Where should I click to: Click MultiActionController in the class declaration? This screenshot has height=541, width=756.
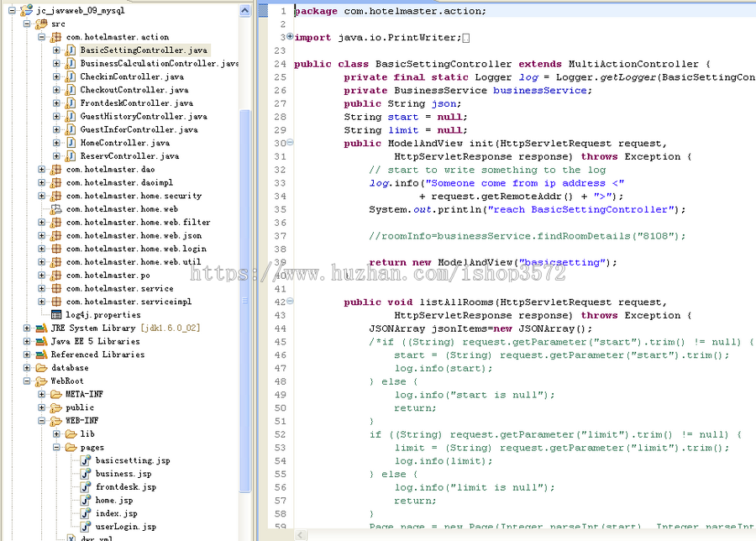(x=633, y=64)
